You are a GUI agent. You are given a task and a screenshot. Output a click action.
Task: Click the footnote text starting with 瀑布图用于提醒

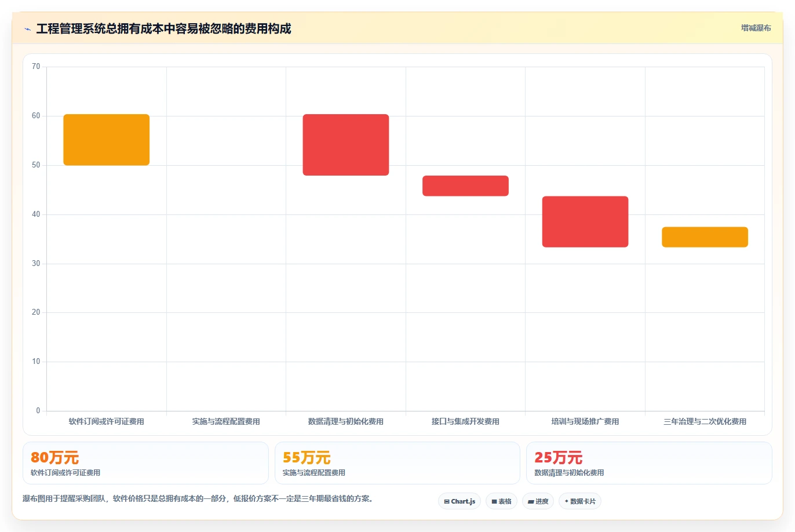(x=198, y=498)
